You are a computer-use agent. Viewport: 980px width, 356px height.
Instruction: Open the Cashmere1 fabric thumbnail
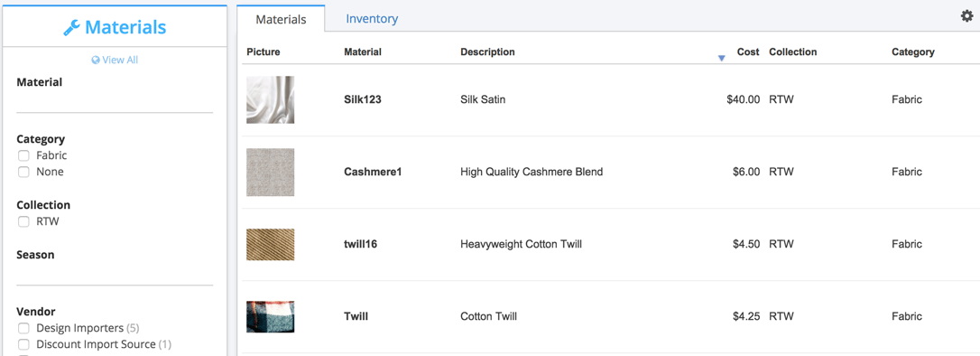270,172
